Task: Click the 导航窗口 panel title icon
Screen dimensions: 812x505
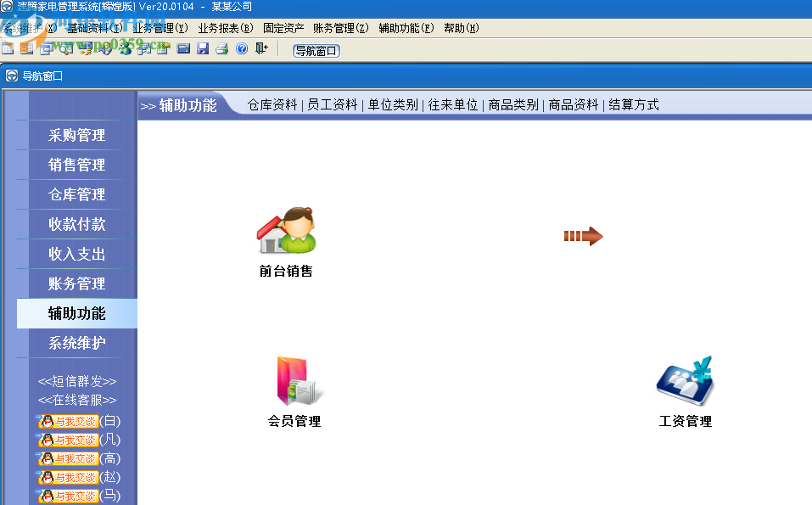Action: tap(11, 76)
